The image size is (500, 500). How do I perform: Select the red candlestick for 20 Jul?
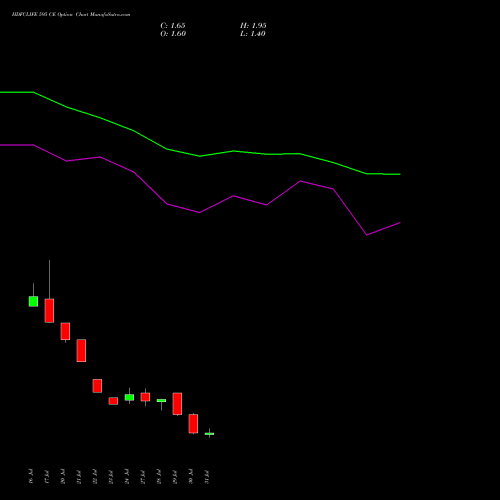click(65, 331)
